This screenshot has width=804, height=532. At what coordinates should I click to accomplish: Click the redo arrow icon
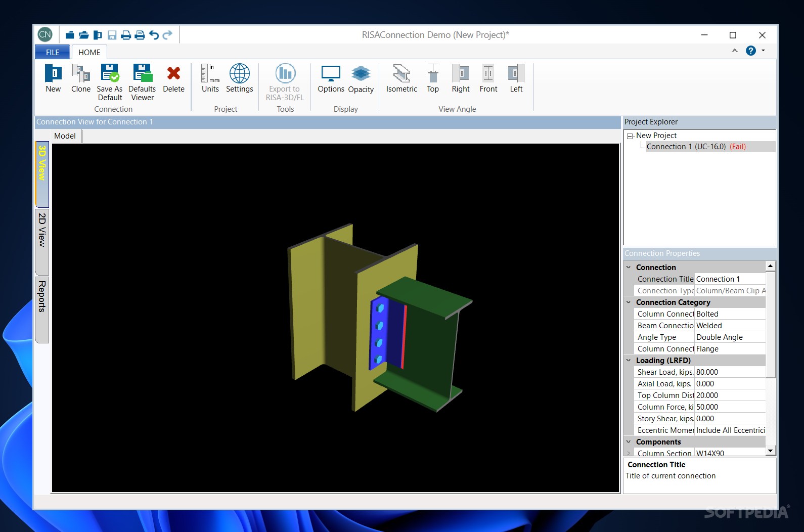tap(167, 35)
